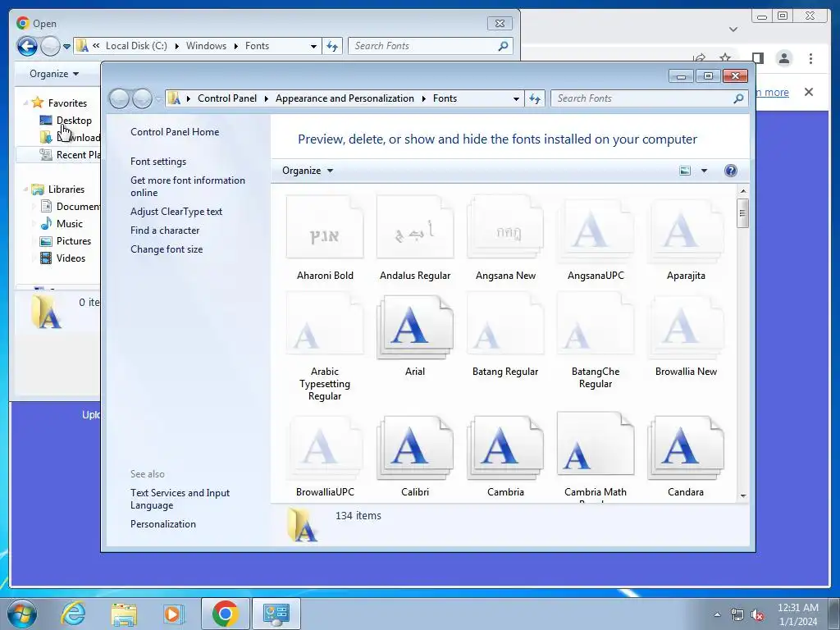Expand the Control Panel breadcrumb arrow

267,98
